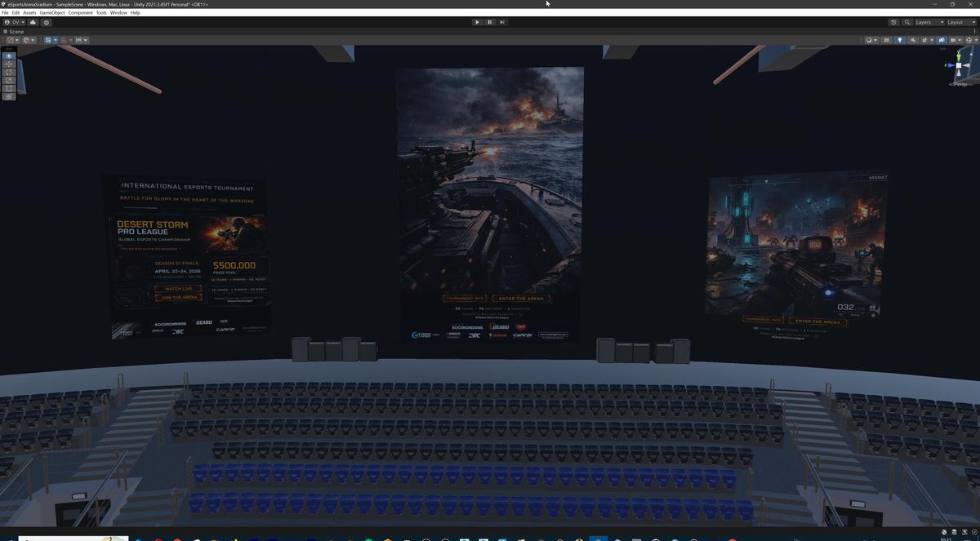Open the grid snapping options arrow
980x541 pixels.
56,40
